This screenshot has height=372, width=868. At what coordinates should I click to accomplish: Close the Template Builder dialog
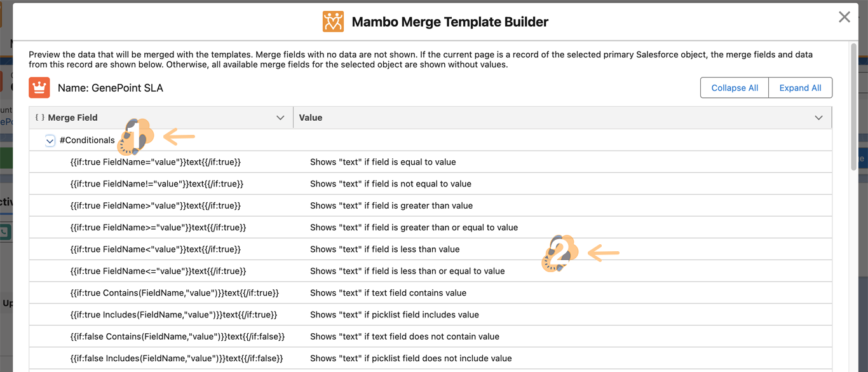[x=844, y=17]
